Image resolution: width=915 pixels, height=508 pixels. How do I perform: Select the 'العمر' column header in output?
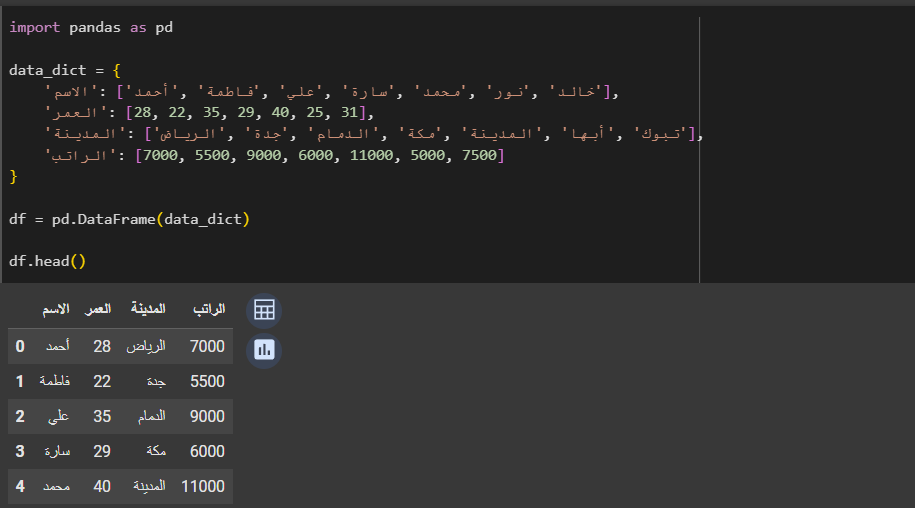tap(98, 308)
